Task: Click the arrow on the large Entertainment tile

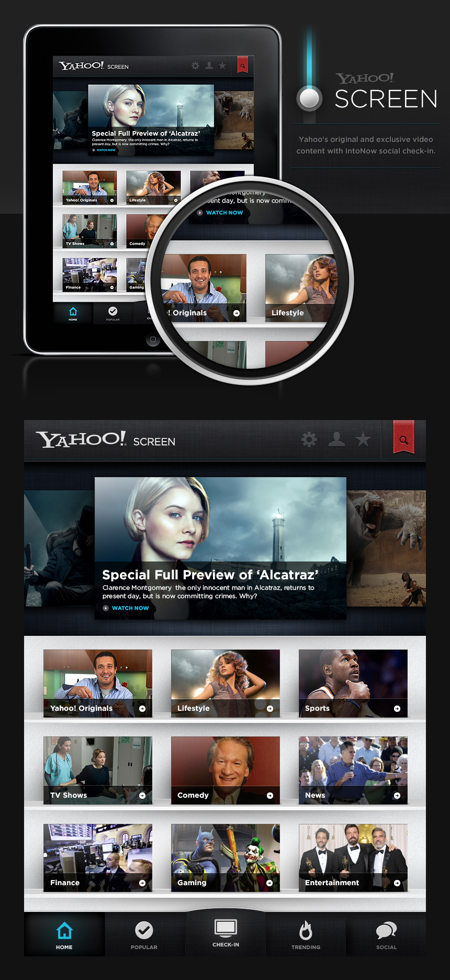Action: pos(397,883)
